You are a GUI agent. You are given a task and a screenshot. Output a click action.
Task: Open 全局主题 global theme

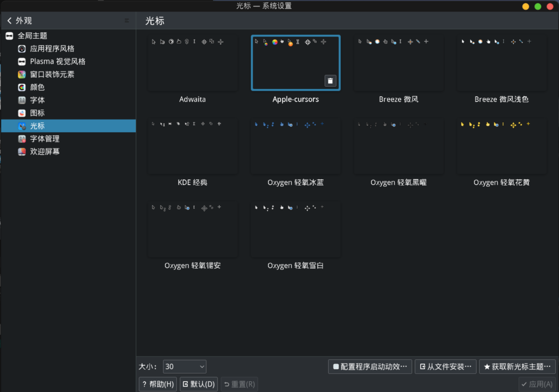pos(68,35)
